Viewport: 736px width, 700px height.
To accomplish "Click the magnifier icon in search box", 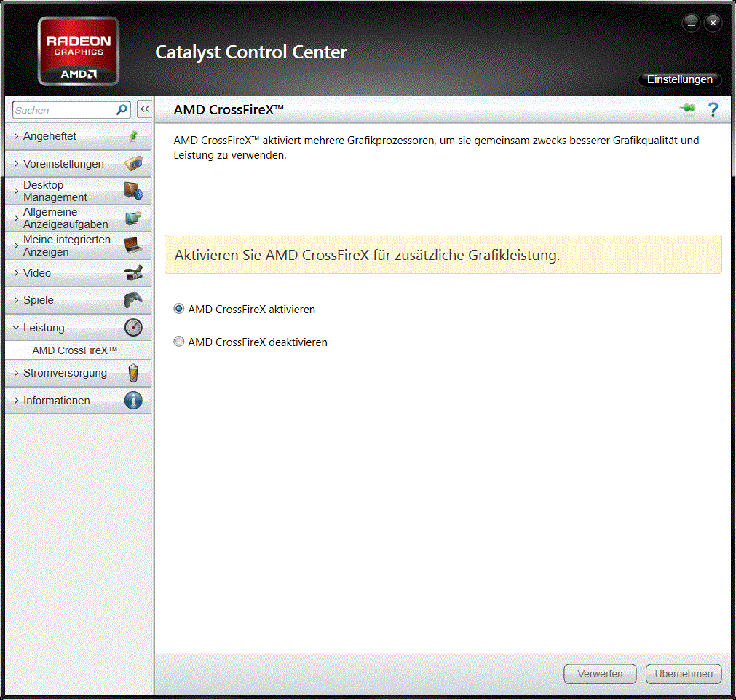I will pyautogui.click(x=122, y=110).
